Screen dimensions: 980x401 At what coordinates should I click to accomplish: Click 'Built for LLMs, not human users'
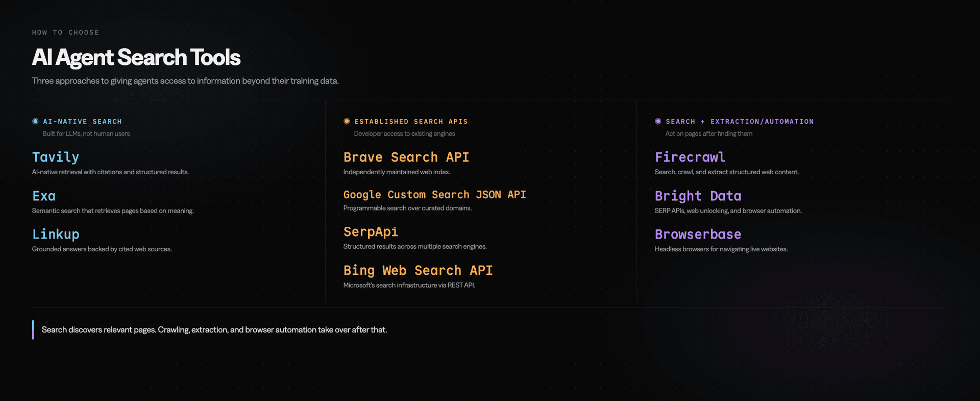coord(86,134)
